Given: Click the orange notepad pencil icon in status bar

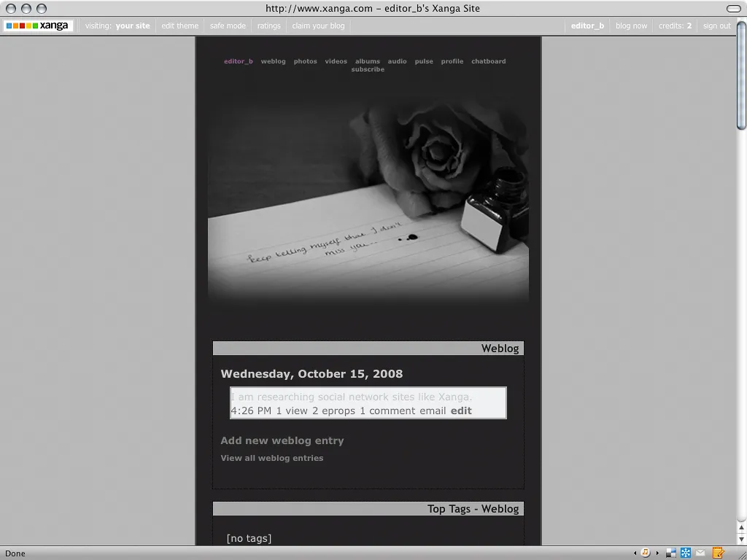Looking at the screenshot, I should 718,553.
